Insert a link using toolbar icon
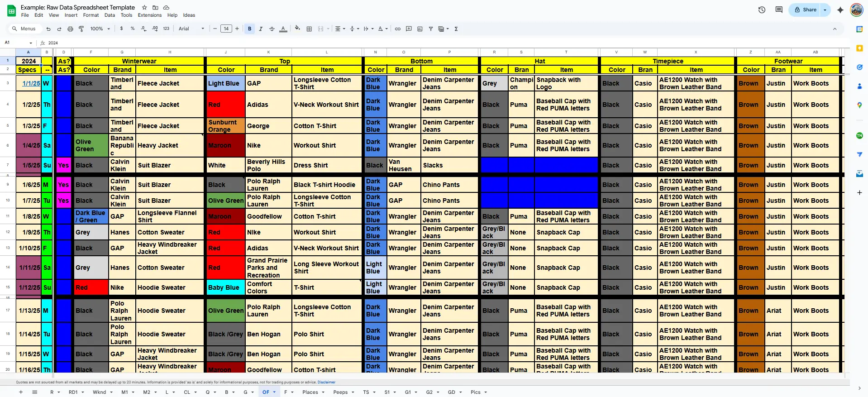Image resolution: width=868 pixels, height=397 pixels. coord(398,29)
